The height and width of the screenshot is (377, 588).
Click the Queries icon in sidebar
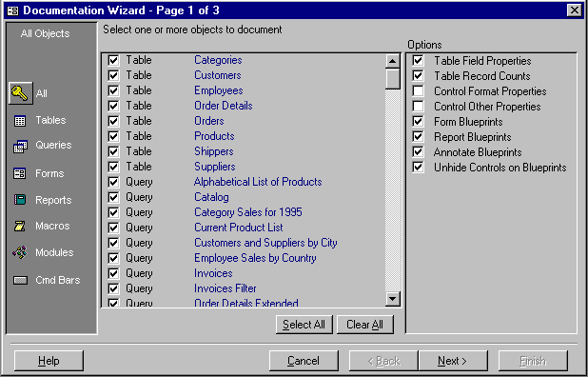(x=20, y=147)
